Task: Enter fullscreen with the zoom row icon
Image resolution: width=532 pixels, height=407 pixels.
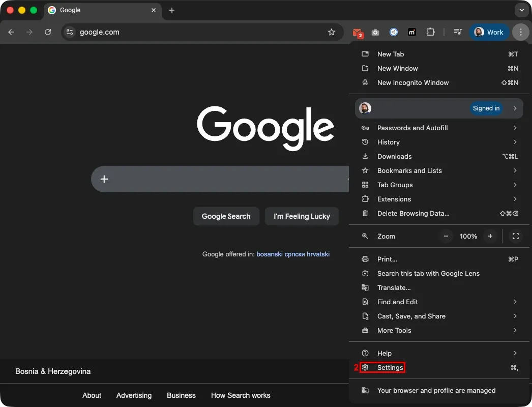Action: click(x=515, y=236)
